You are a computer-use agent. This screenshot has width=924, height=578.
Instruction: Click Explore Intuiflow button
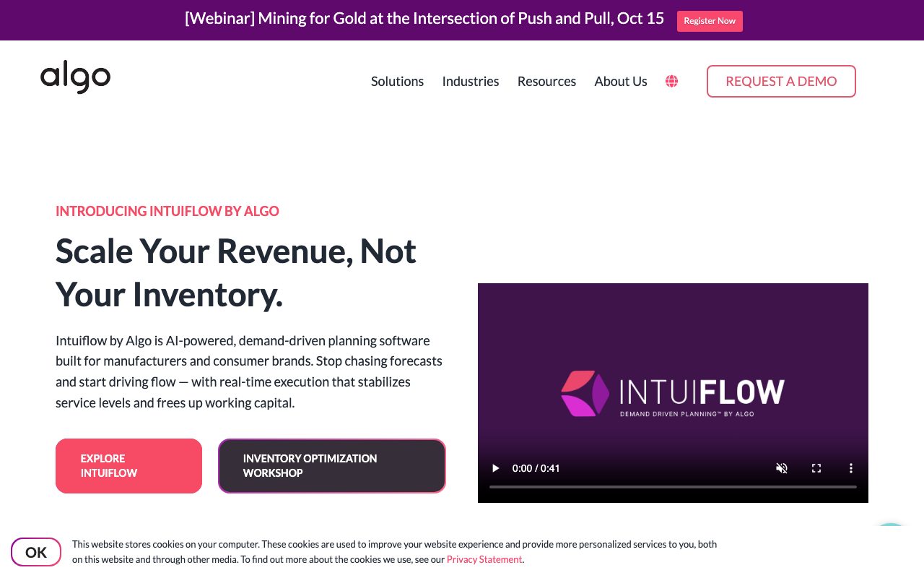[128, 466]
